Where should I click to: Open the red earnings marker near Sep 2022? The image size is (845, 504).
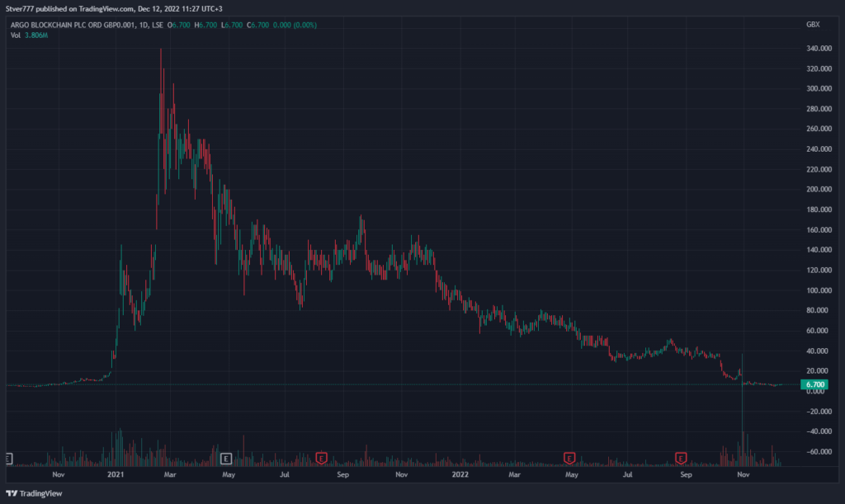click(x=682, y=457)
